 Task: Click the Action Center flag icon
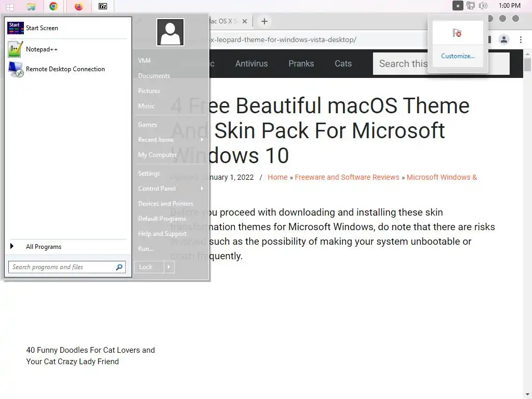point(457,33)
